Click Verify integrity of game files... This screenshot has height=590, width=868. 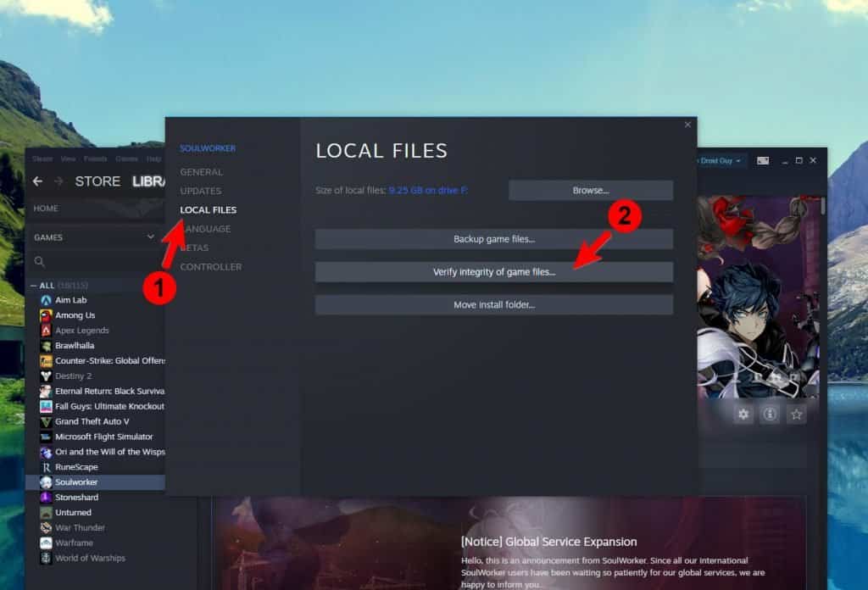[x=494, y=272]
